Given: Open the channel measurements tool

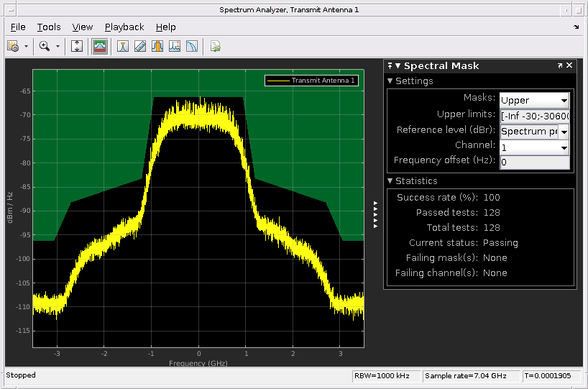Looking at the screenshot, I should coord(157,46).
